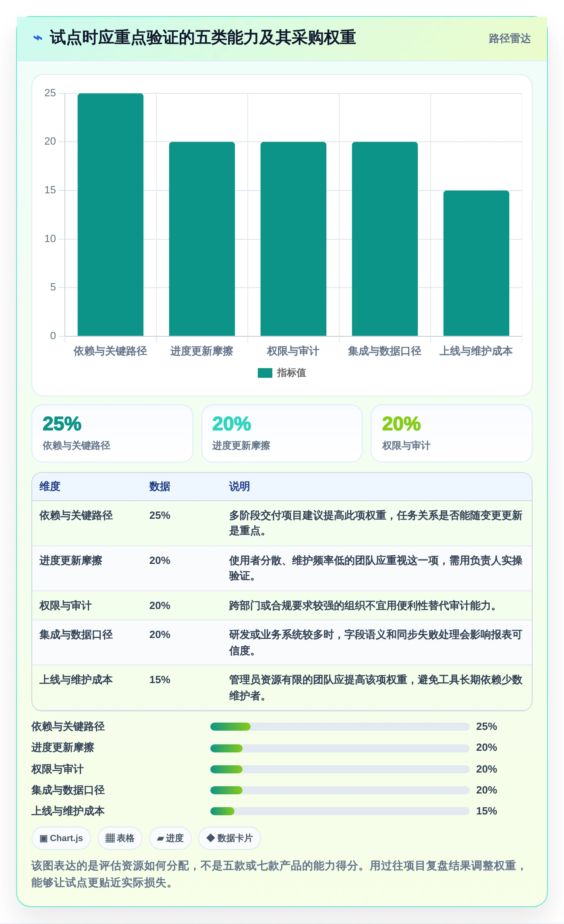This screenshot has width=564, height=924.
Task: Click the 依赖与关键路径 bar in chart
Action: pos(110,215)
